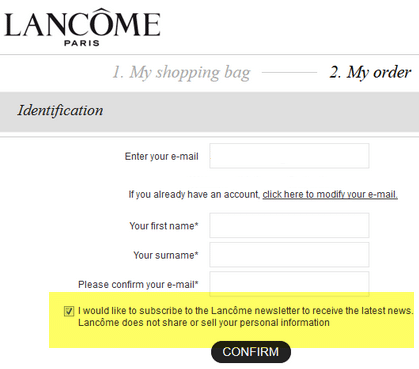
Task: Uncheck the Lancôme newsletter subscription checkbox
Action: [x=69, y=311]
